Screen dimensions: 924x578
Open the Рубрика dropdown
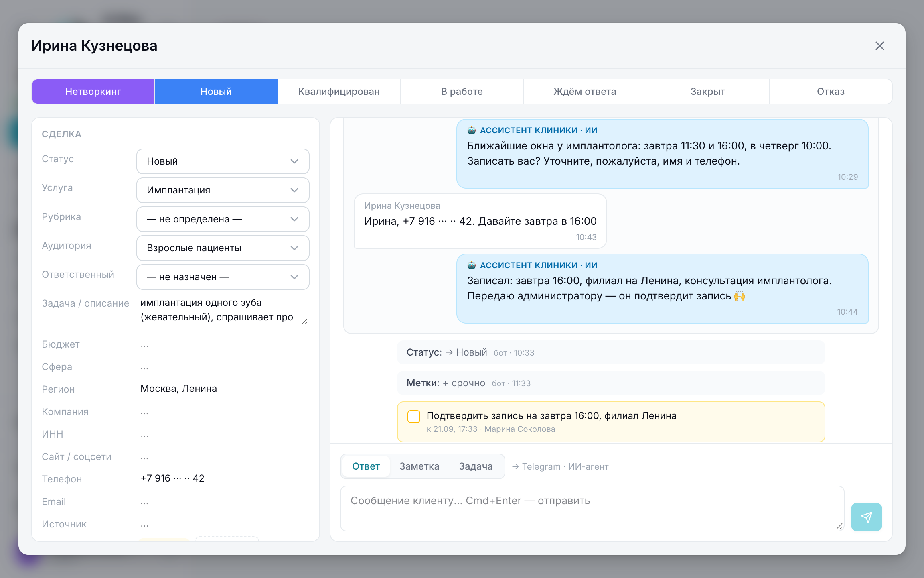pyautogui.click(x=223, y=219)
